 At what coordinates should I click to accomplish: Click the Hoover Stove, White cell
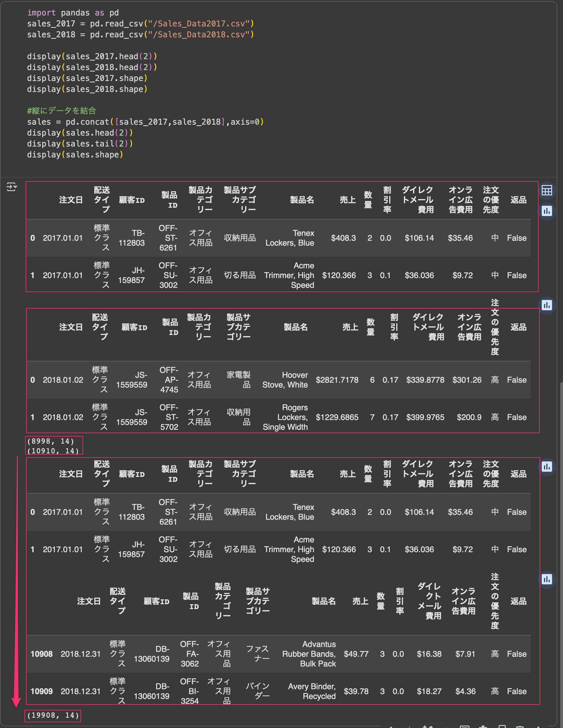[285, 380]
